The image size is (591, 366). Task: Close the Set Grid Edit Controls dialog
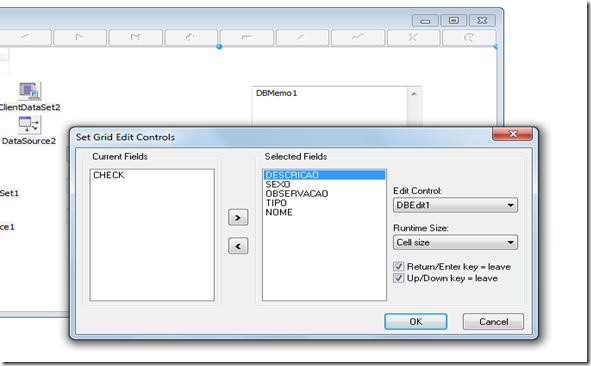pyautogui.click(x=513, y=134)
